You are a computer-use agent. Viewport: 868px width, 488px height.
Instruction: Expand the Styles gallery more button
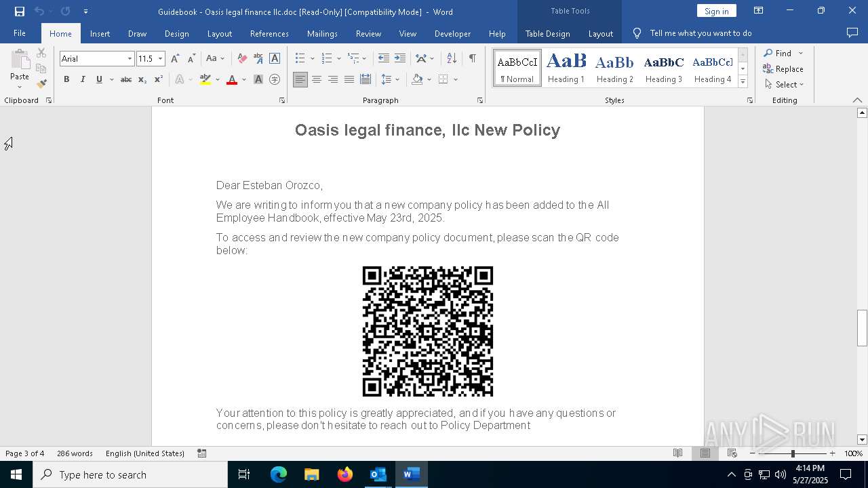click(743, 82)
